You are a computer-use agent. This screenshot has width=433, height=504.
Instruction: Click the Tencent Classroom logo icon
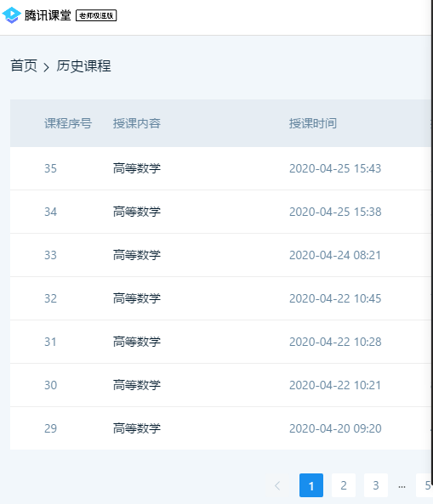click(x=12, y=15)
